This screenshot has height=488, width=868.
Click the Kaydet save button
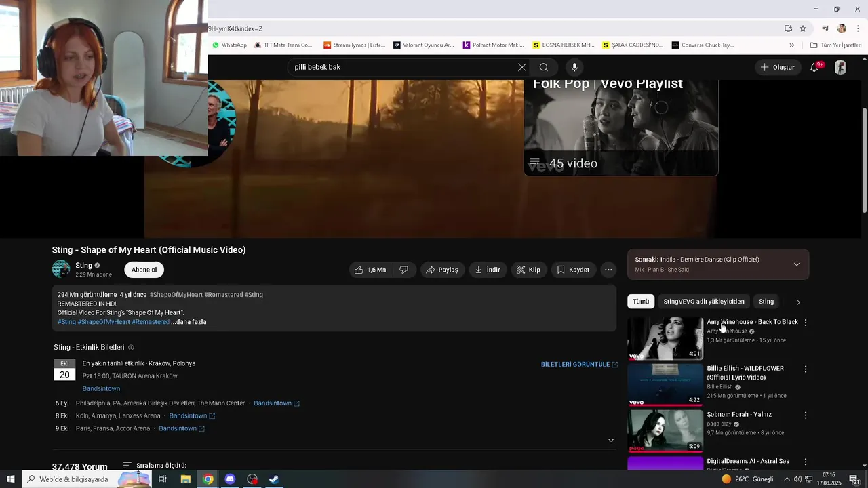pyautogui.click(x=574, y=270)
